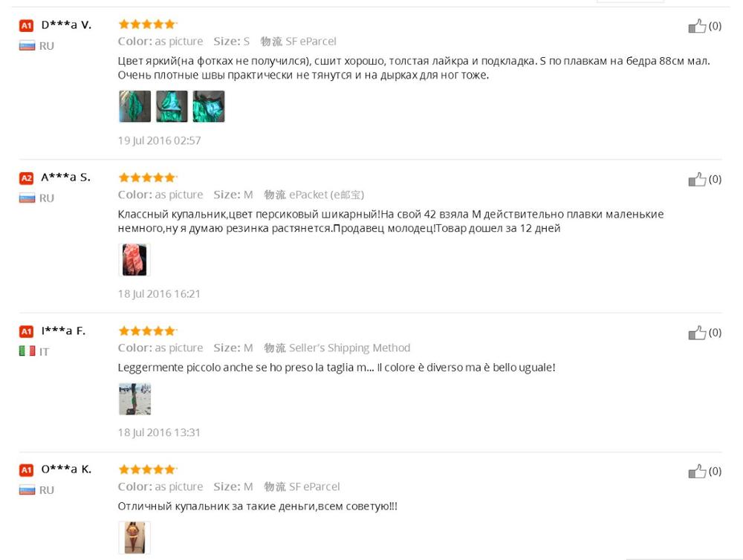Open first green swimsuit photo thumbnail

(135, 107)
